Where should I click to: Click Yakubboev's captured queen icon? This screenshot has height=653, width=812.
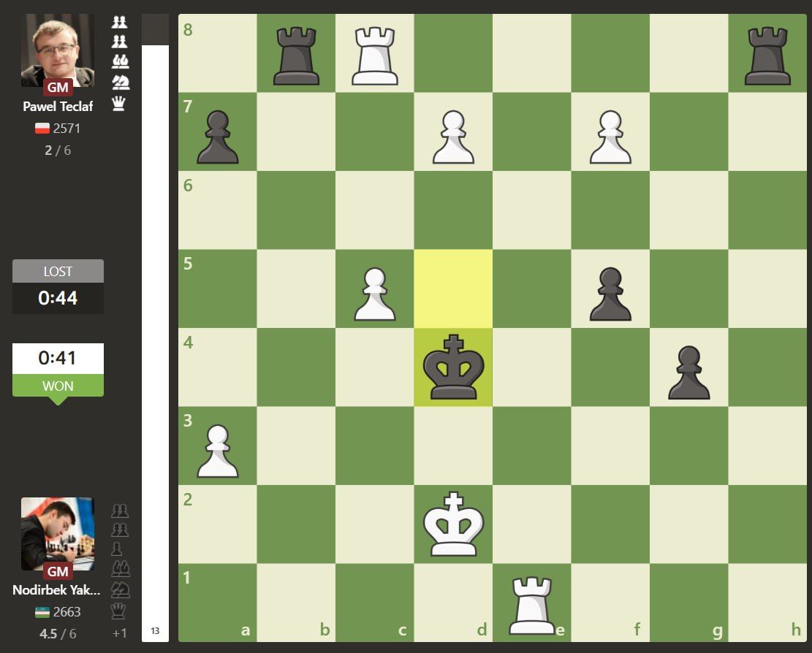(118, 611)
